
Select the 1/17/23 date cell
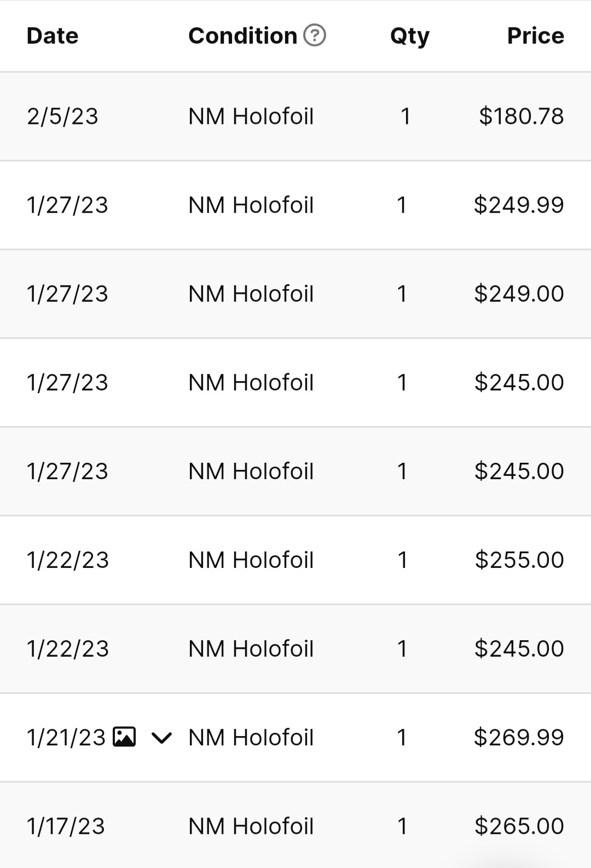[66, 826]
